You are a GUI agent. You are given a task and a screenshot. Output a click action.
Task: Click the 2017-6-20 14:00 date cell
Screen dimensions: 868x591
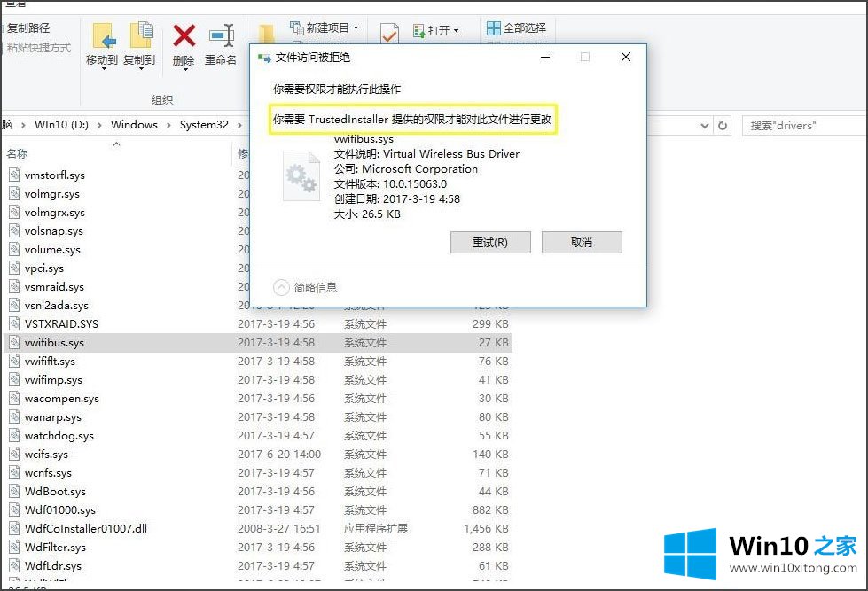(x=279, y=455)
